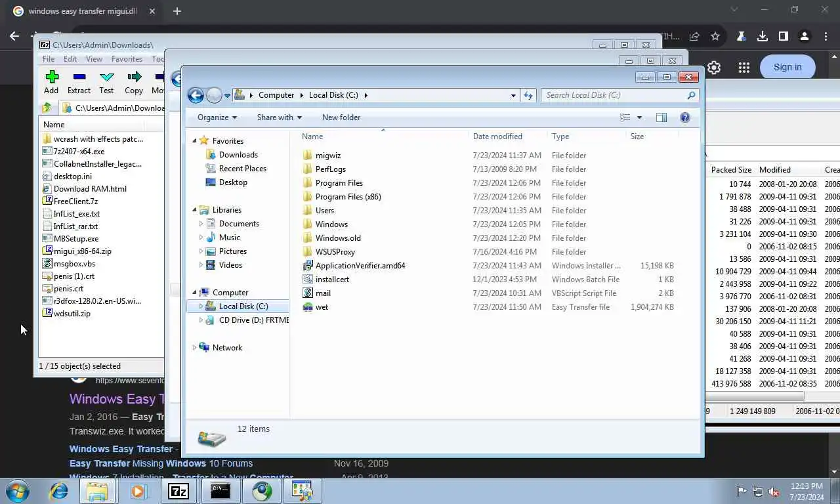Viewport: 840px width, 504px height.
Task: Open File menu in 7-Zip
Action: pos(49,59)
